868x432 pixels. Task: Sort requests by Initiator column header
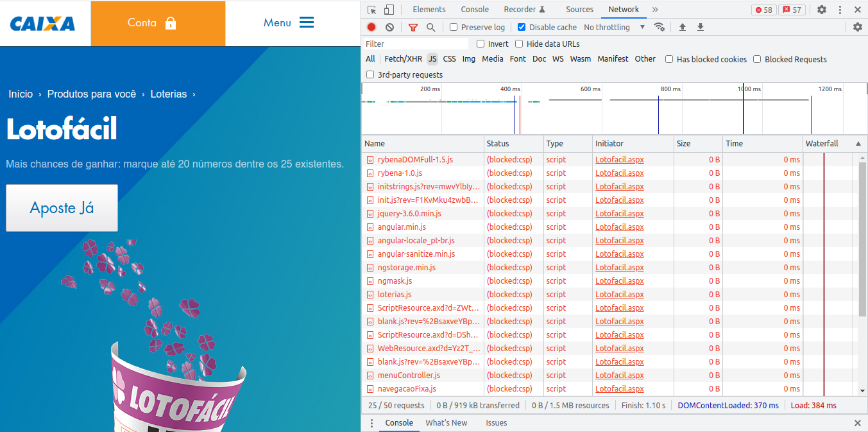coord(633,144)
